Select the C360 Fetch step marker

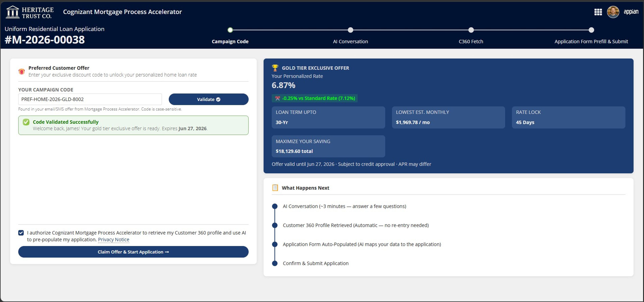click(471, 30)
